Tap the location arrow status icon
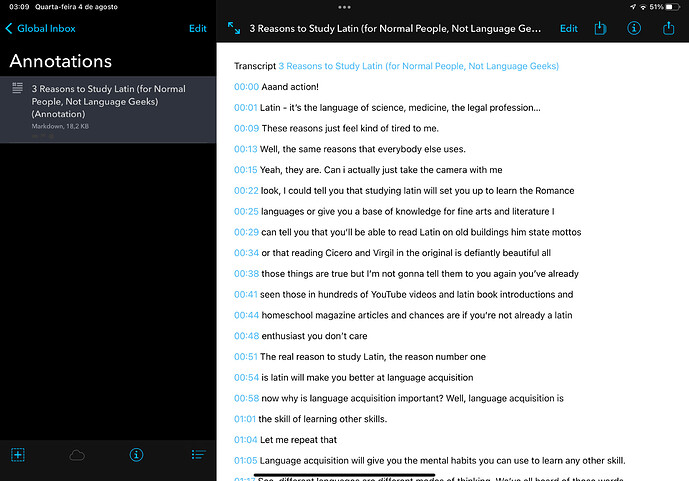Image resolution: width=689 pixels, height=481 pixels. pos(633,7)
